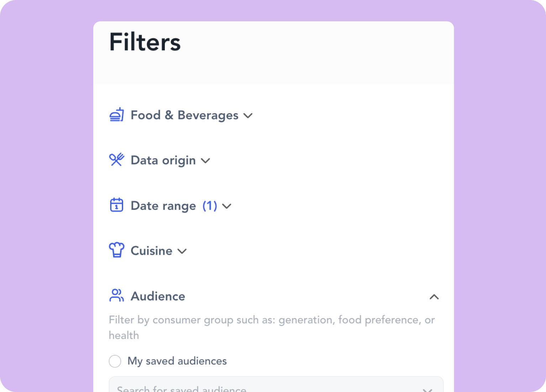Open the saved audience search dropdown arrow
The width and height of the screenshot is (546, 392).
(429, 389)
